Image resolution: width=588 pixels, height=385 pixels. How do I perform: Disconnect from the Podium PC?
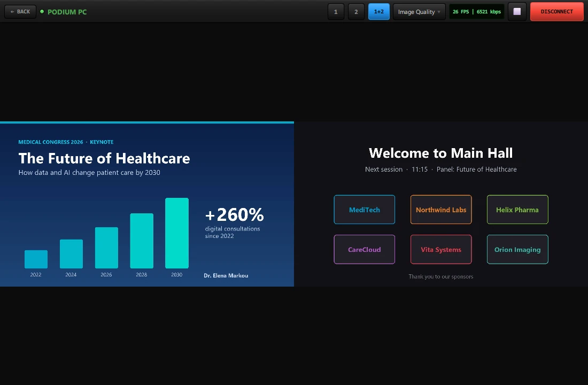click(x=557, y=12)
